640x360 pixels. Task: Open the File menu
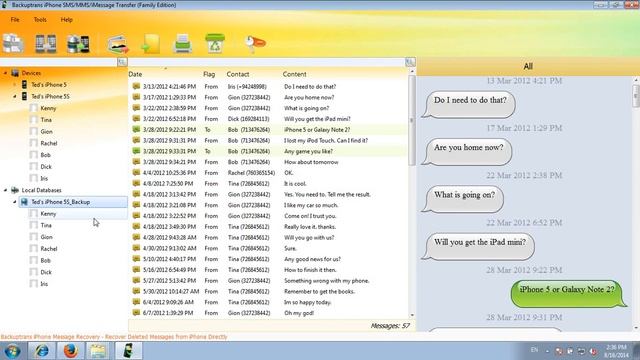(15, 20)
